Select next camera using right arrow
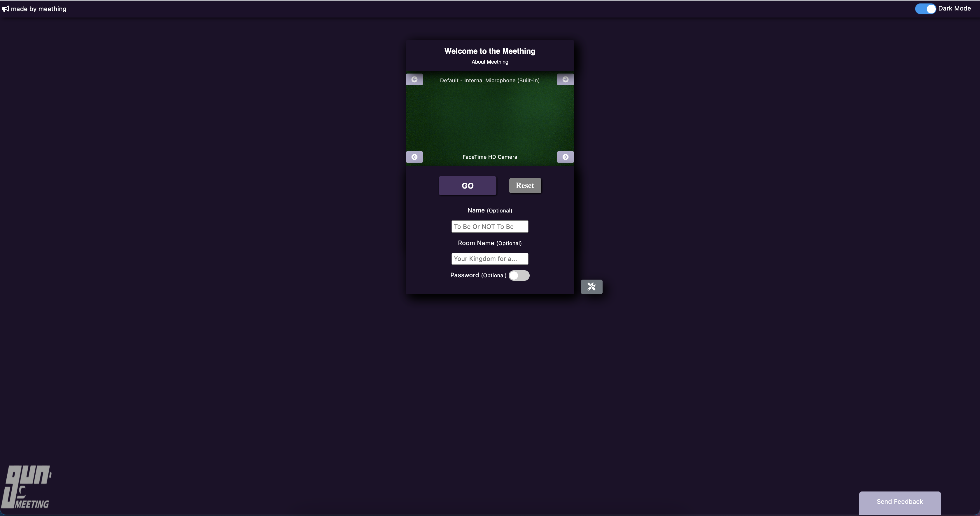The width and height of the screenshot is (980, 516). coord(565,157)
